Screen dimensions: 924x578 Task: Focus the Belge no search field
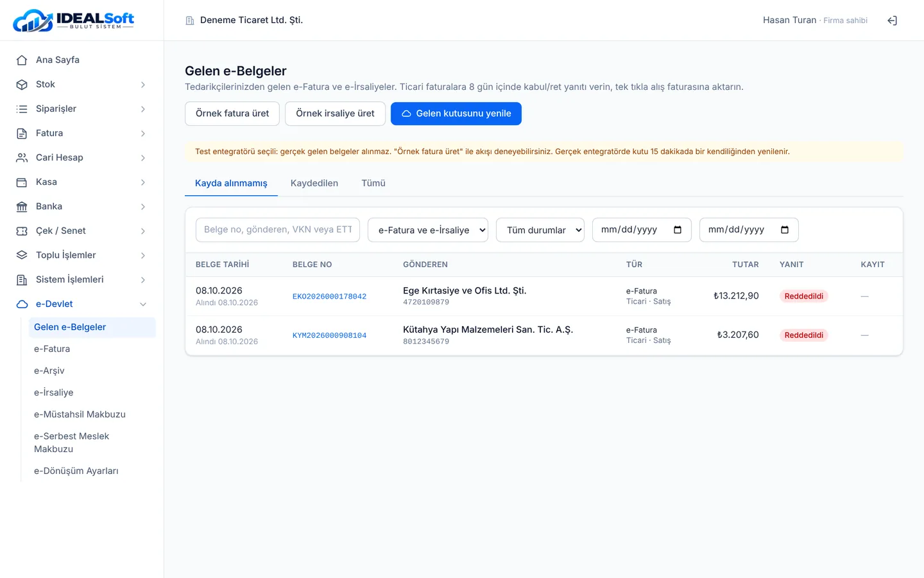[278, 230]
